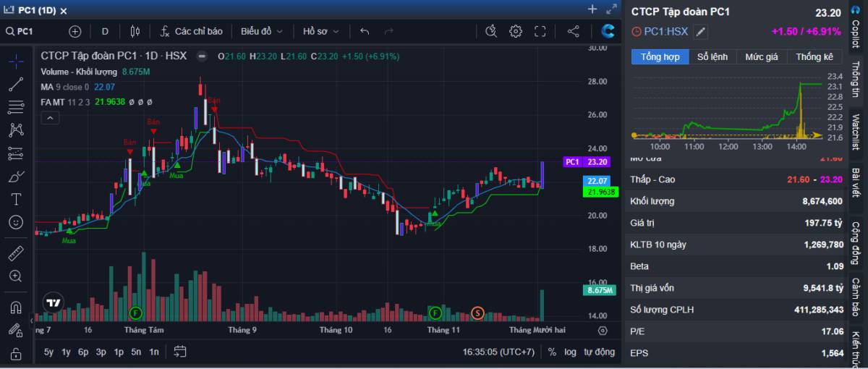Click the compare symbol plus icon
The height and width of the screenshot is (369, 868).
[75, 31]
